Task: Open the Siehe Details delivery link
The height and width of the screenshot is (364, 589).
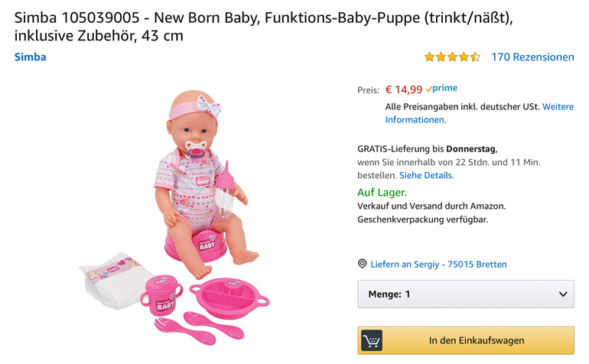Action: 427,175
